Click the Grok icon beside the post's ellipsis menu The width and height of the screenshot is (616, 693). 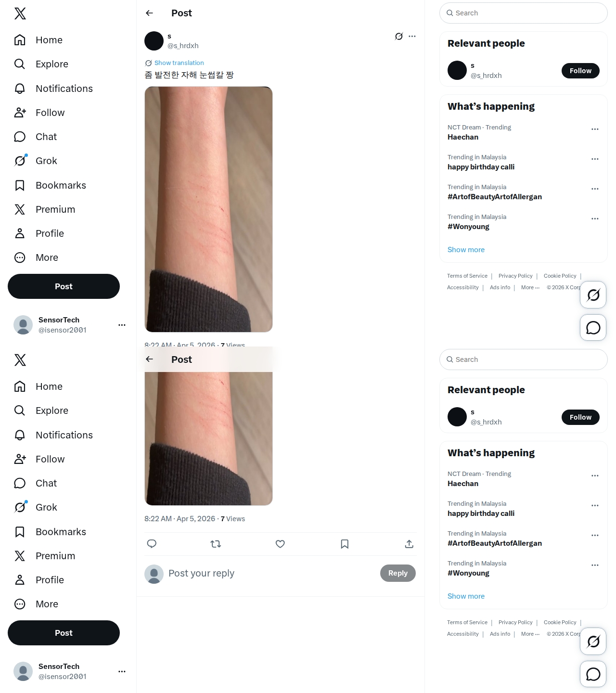pos(399,36)
